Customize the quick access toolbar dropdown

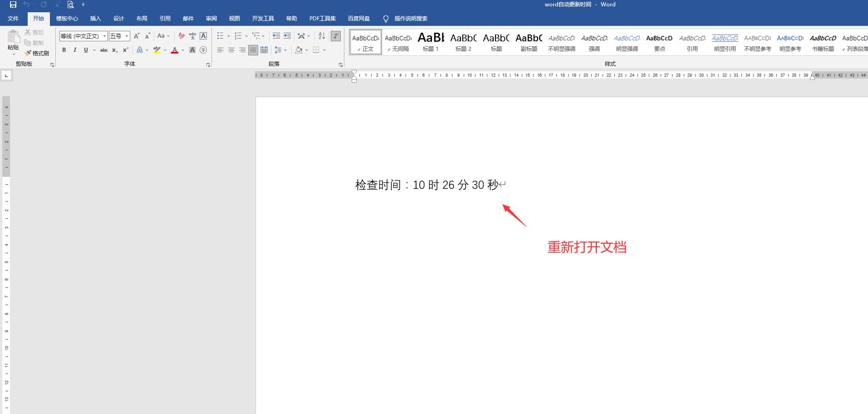click(x=83, y=5)
